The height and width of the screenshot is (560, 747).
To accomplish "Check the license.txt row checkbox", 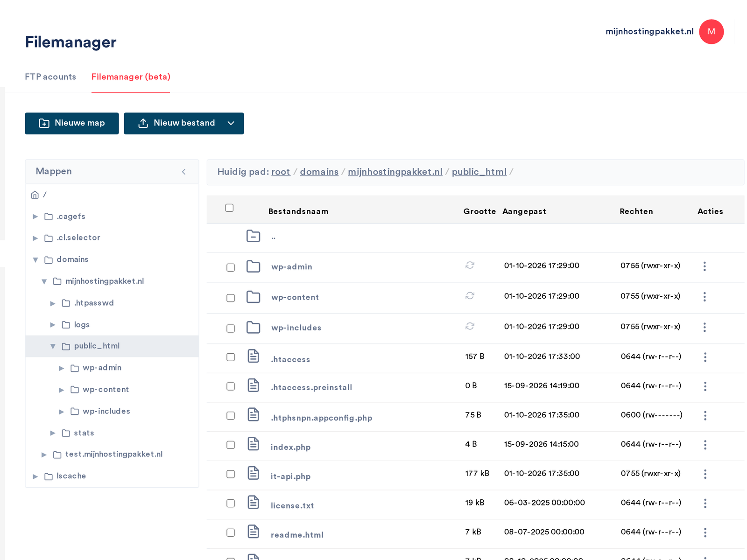I will coord(231,504).
